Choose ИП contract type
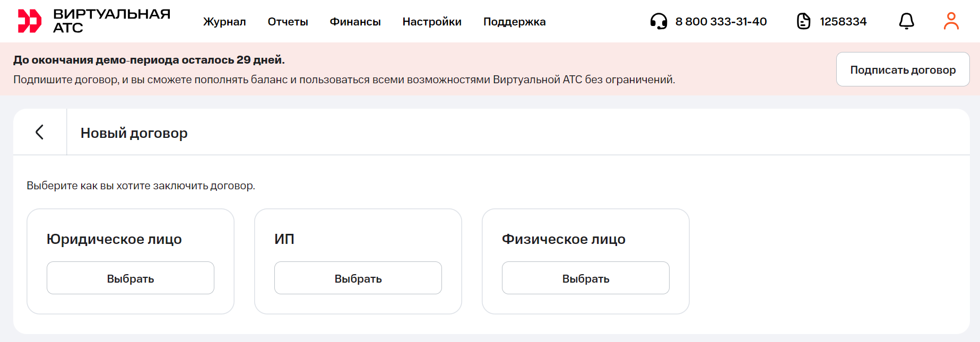Image resolution: width=980 pixels, height=342 pixels. [x=358, y=278]
